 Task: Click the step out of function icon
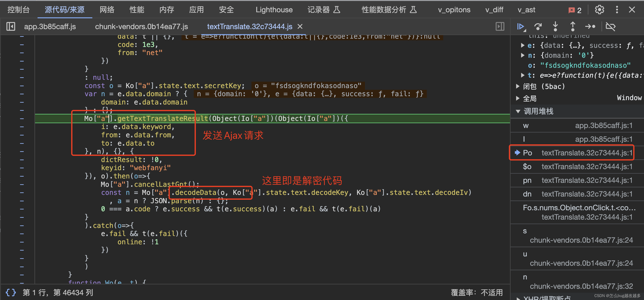point(572,27)
